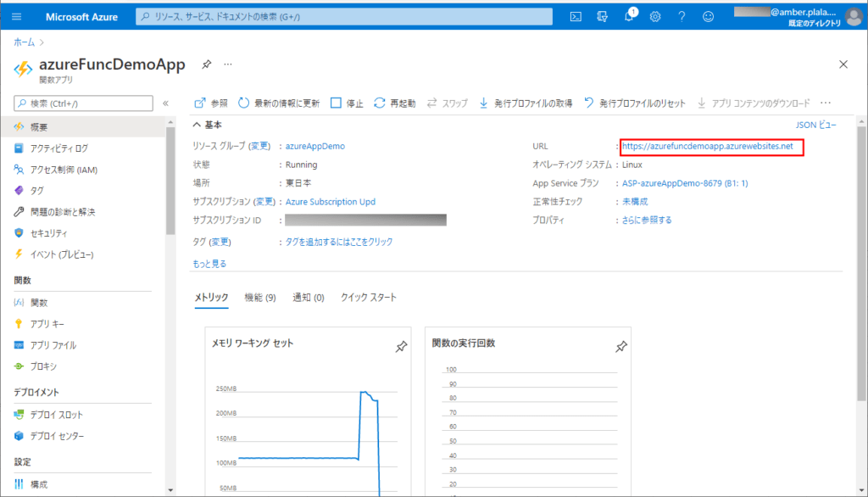Open help using the question mark icon
This screenshot has height=497, width=868.
coord(682,16)
